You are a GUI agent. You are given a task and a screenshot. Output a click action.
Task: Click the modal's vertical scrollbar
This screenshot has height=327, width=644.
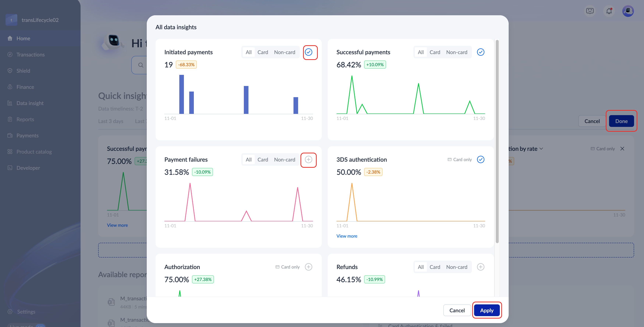(x=497, y=141)
